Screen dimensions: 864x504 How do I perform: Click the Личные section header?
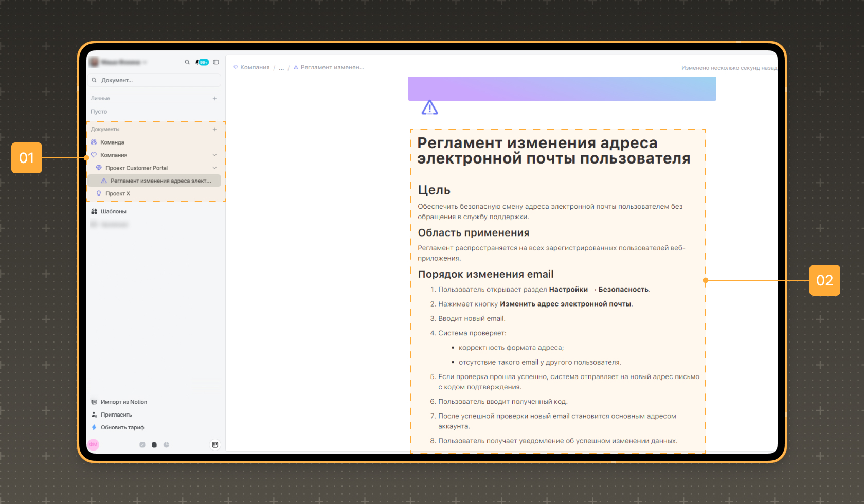[100, 98]
